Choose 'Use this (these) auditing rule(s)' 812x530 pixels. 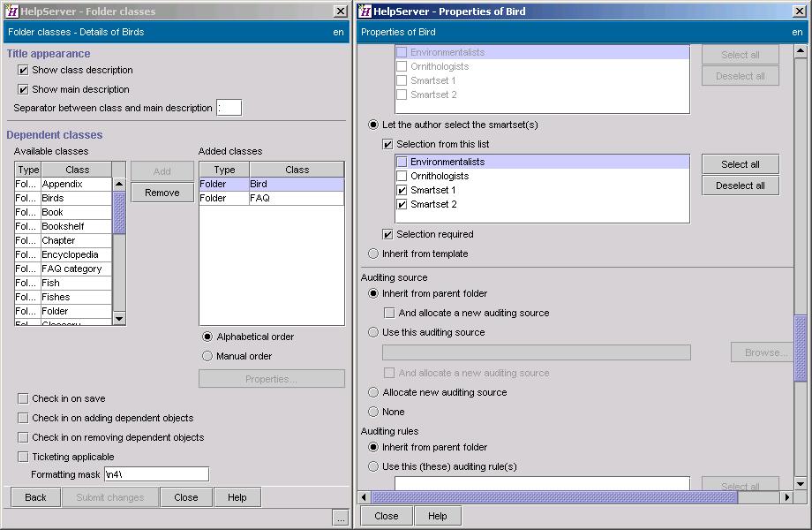373,467
